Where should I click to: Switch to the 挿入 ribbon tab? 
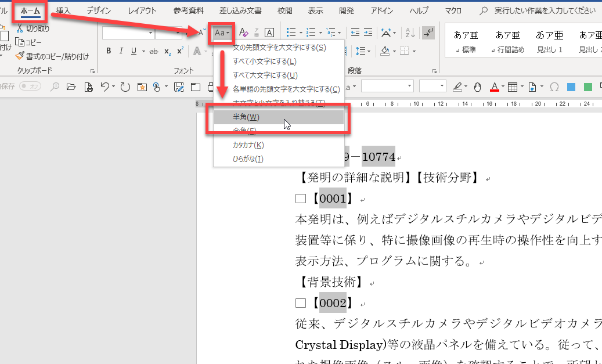[x=63, y=10]
